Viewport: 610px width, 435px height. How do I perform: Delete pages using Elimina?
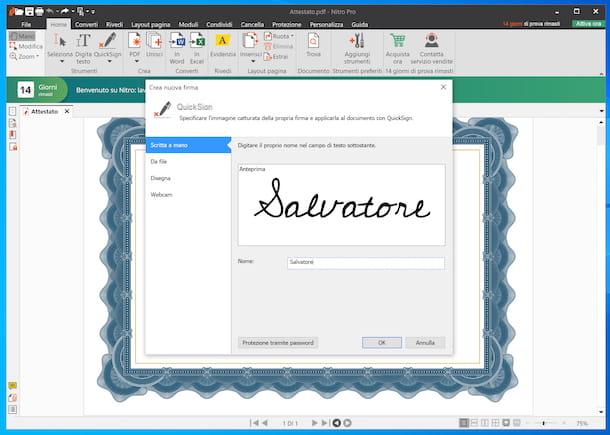click(279, 46)
